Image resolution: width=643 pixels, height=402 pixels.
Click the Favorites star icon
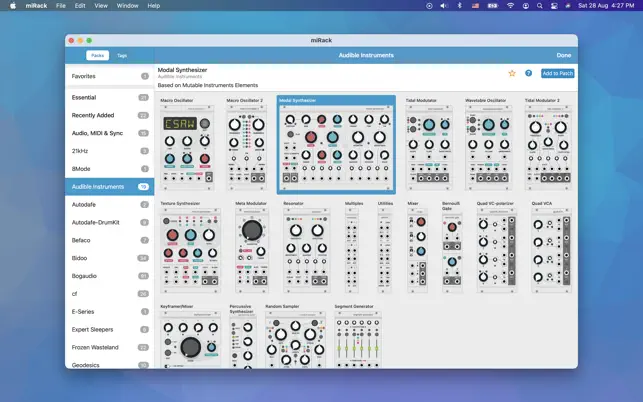[x=512, y=73]
